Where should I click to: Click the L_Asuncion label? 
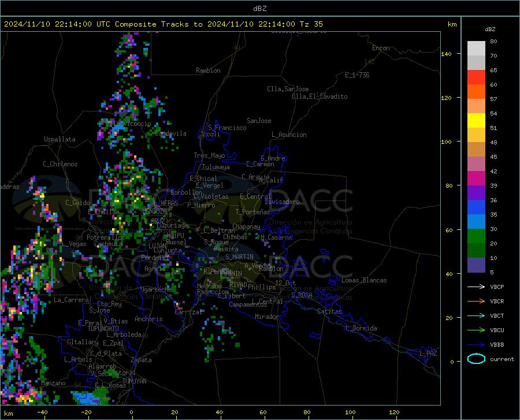(289, 135)
